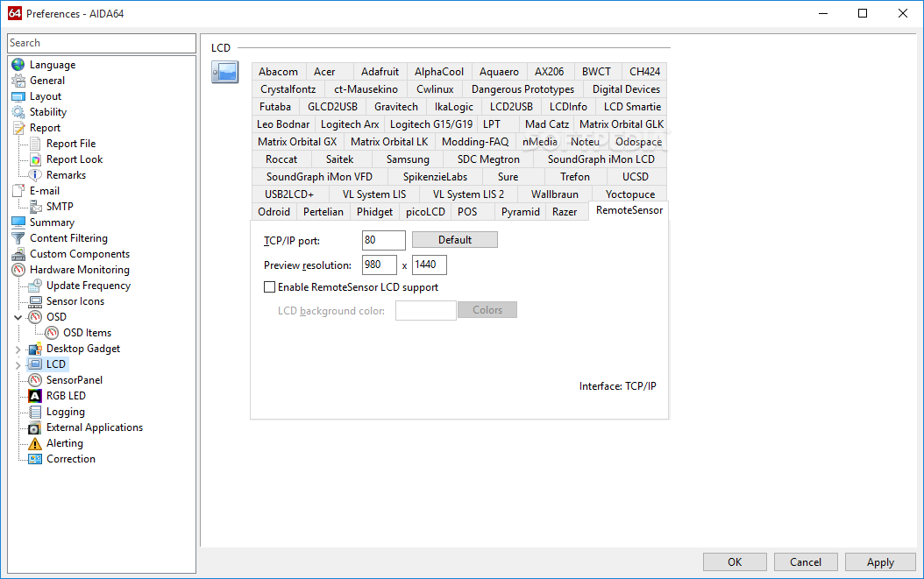This screenshot has height=579, width=924.
Task: Click the large LCD monitor icon
Action: point(225,73)
